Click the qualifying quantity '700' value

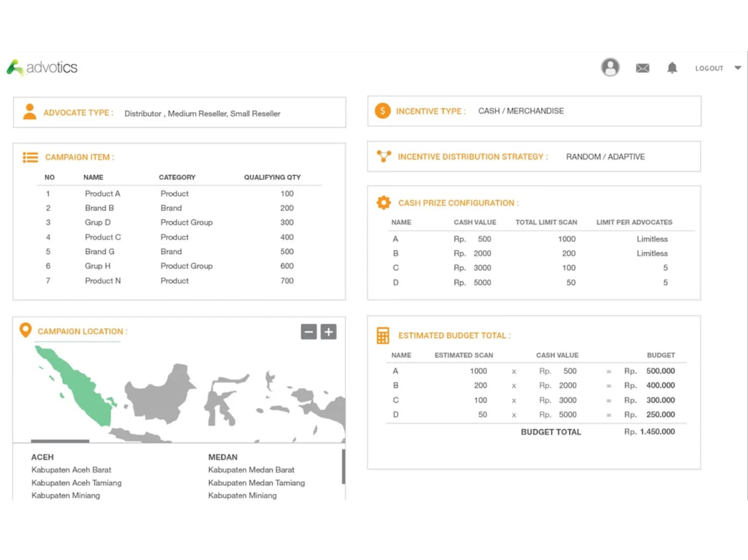287,281
